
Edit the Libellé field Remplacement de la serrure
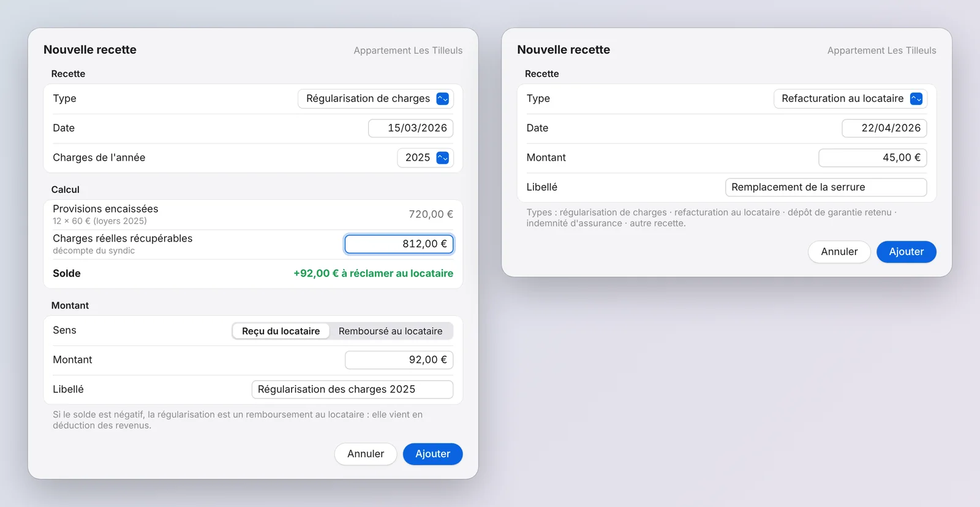[x=826, y=187]
